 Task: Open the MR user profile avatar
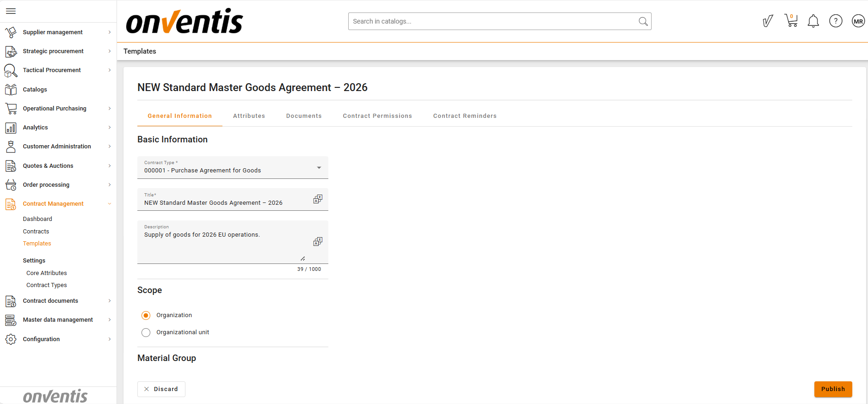tap(858, 21)
